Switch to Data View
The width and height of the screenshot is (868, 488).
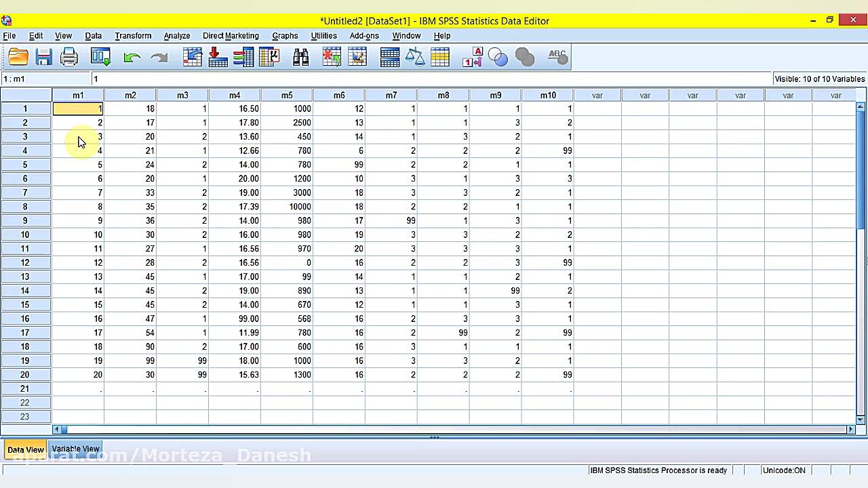coord(25,449)
